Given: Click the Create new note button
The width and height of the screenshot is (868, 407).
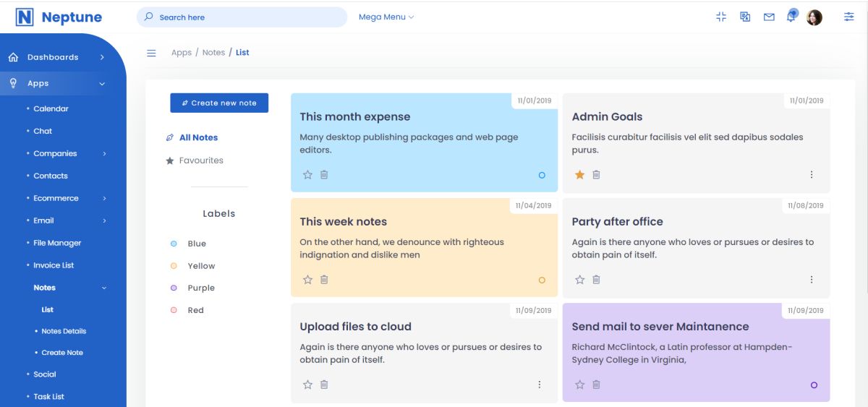Looking at the screenshot, I should tap(219, 103).
